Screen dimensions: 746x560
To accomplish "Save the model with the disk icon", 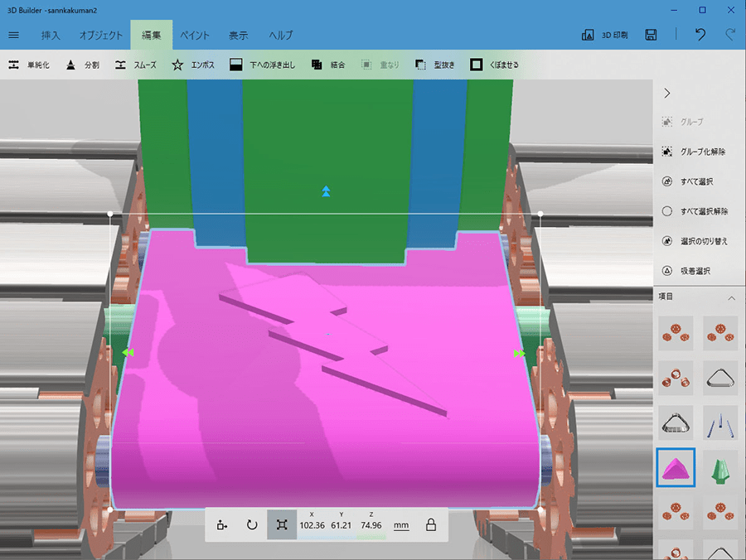I will (651, 35).
